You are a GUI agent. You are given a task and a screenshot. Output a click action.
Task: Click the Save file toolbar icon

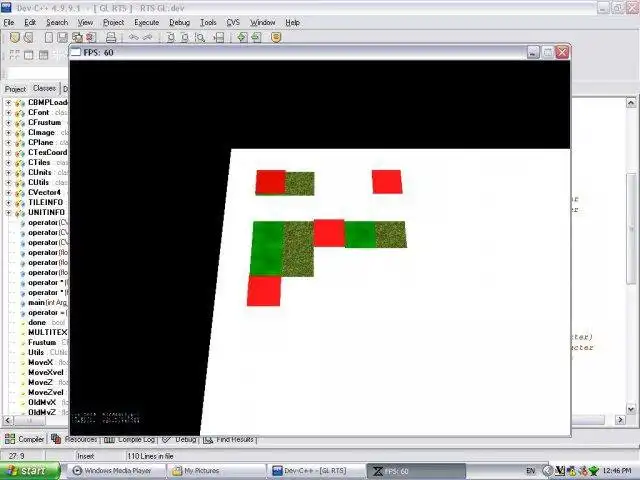62,38
